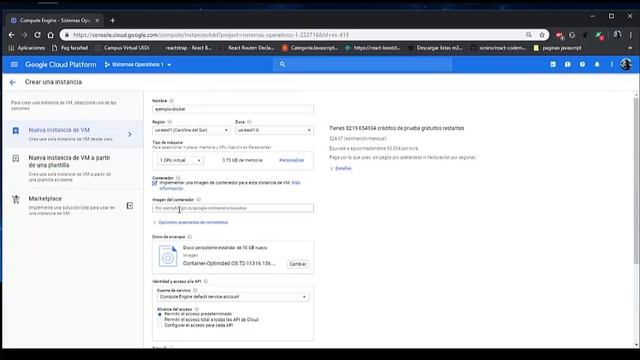Open the Cuenta de servicio dropdown

(x=233, y=297)
